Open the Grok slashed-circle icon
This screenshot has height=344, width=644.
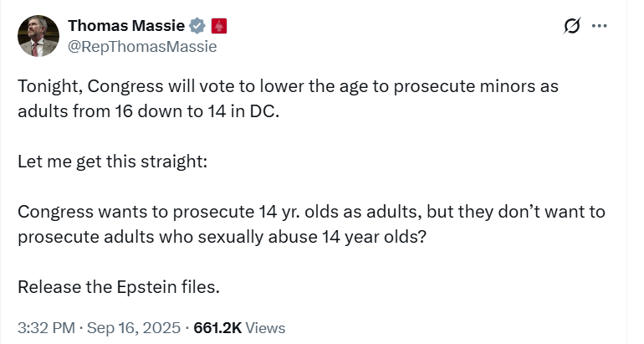[x=572, y=26]
